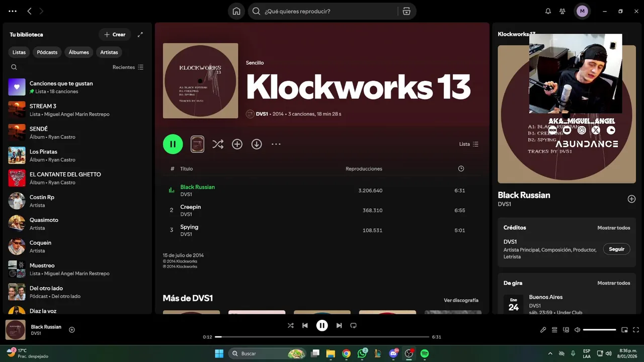
Task: Seek on the song progress bar
Action: 322,337
